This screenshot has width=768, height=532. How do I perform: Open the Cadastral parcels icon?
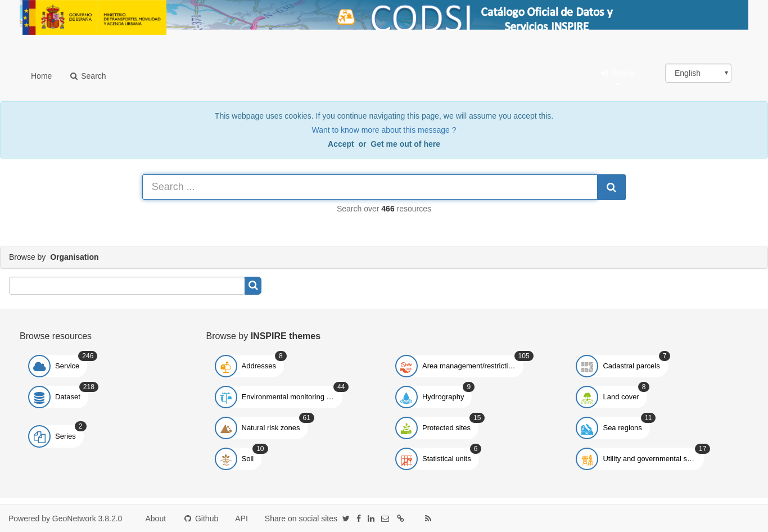pyautogui.click(x=587, y=366)
